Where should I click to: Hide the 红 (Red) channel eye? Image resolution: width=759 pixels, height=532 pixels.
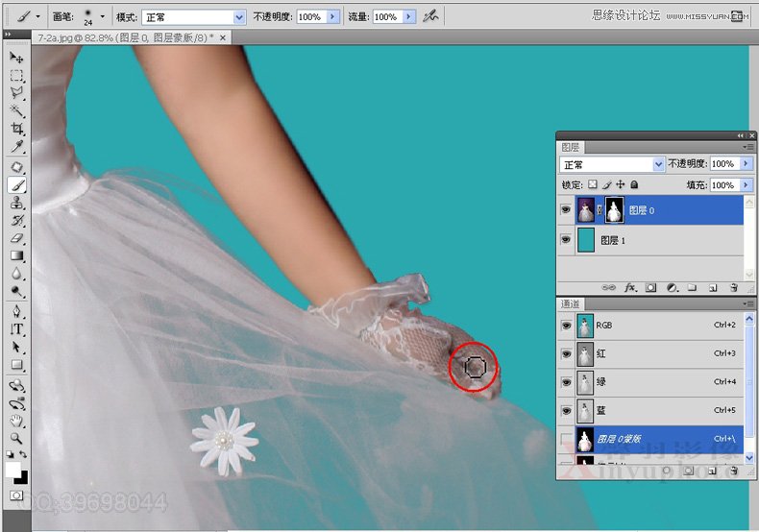(x=567, y=354)
